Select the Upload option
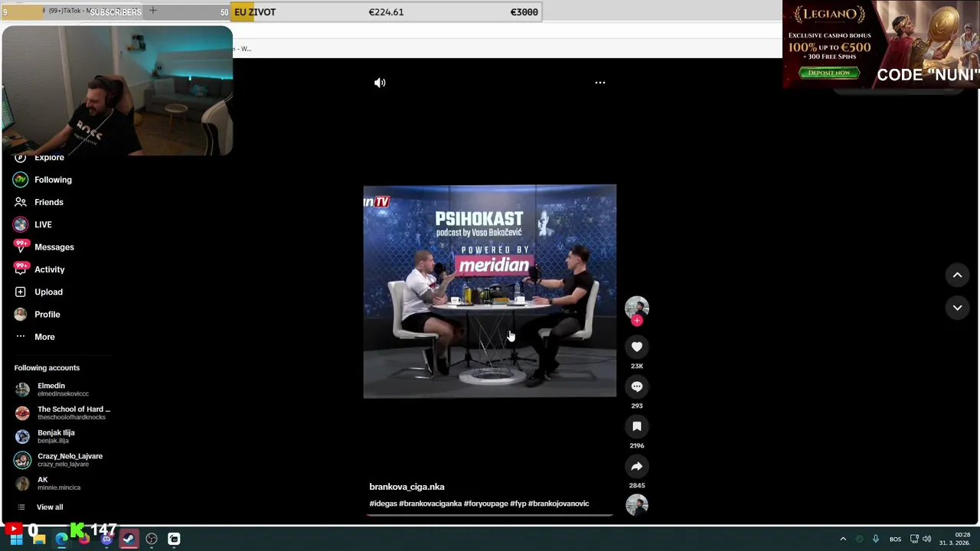Viewport: 980px width, 551px height. (48, 292)
